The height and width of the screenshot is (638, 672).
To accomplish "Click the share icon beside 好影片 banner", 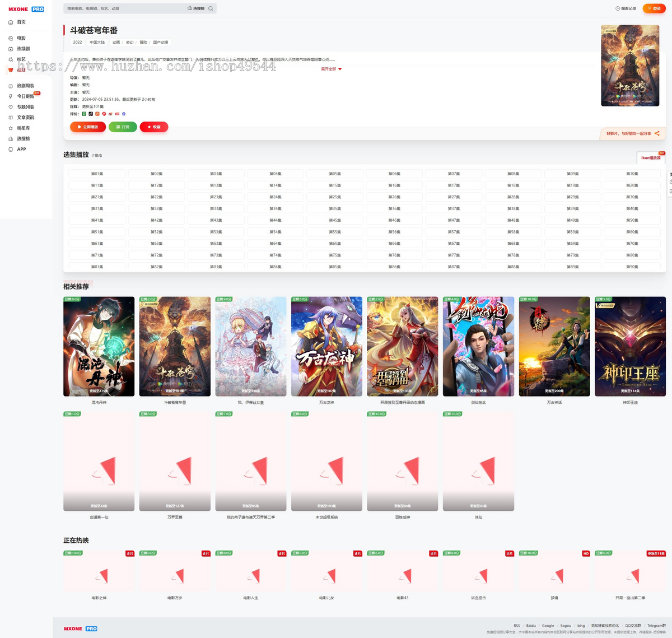I will point(657,133).
